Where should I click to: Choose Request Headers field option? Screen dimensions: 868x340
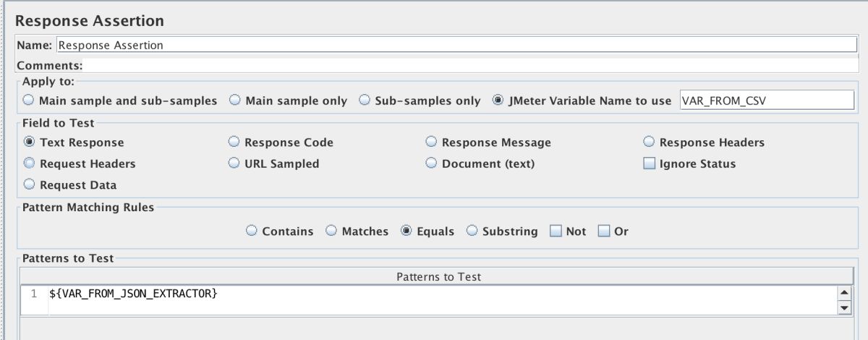coord(30,163)
